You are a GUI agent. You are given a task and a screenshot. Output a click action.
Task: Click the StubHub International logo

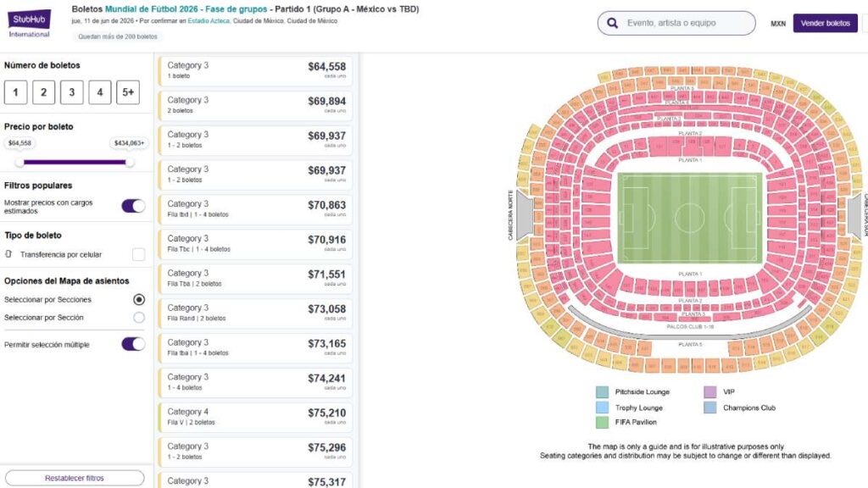pos(29,21)
